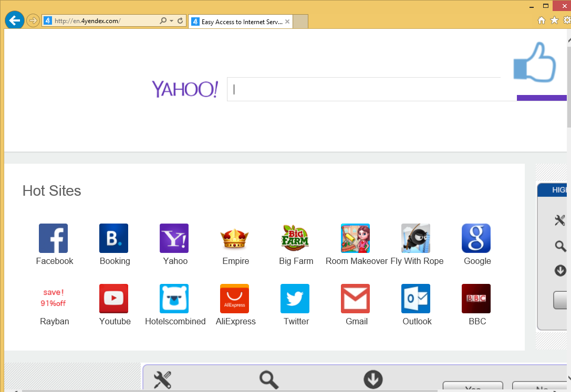Open the Gmail envelope icon

pos(356,299)
